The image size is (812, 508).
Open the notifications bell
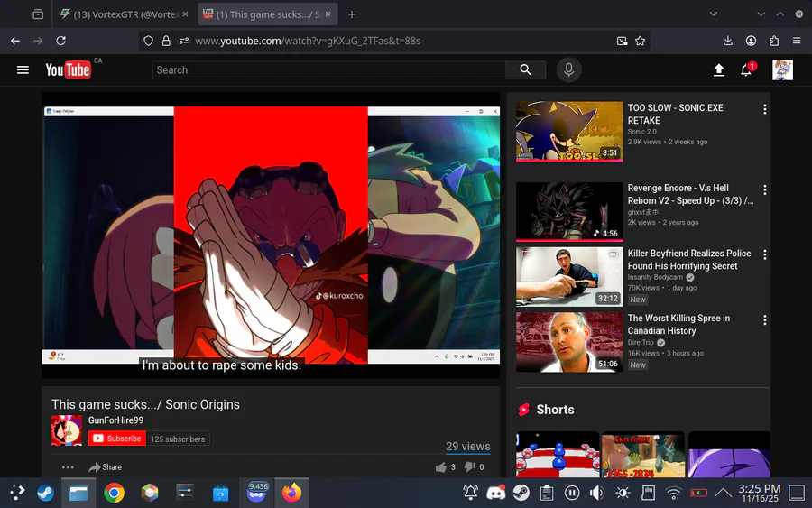pos(746,69)
